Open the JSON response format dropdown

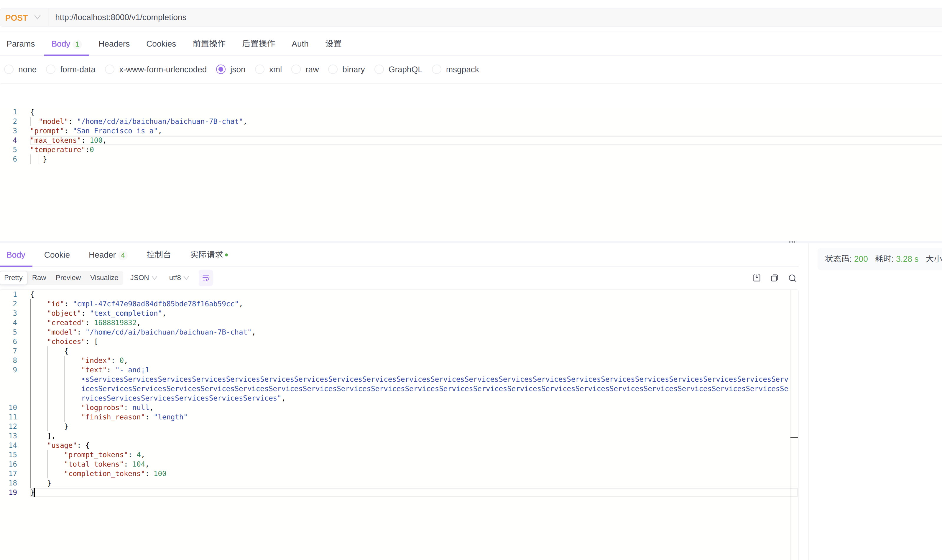coord(143,277)
